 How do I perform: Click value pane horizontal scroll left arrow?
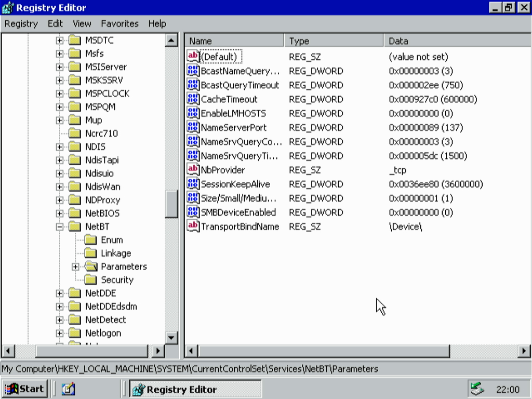tap(191, 351)
